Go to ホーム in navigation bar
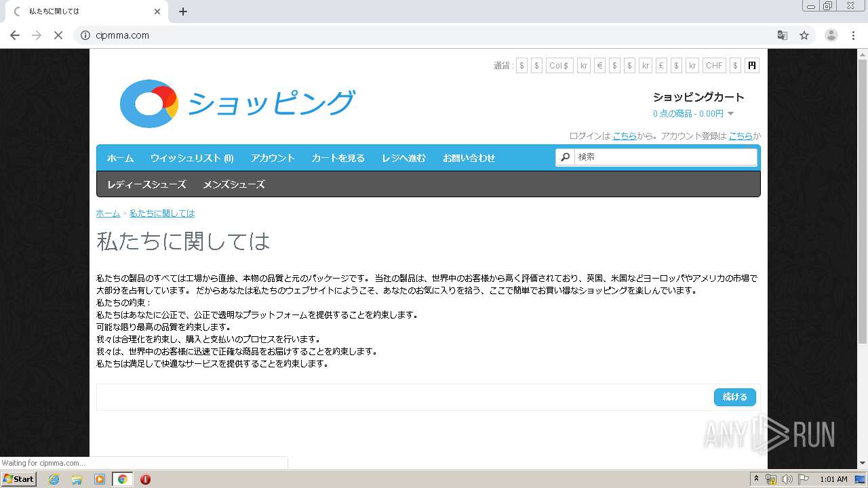This screenshot has height=488, width=868. click(120, 158)
